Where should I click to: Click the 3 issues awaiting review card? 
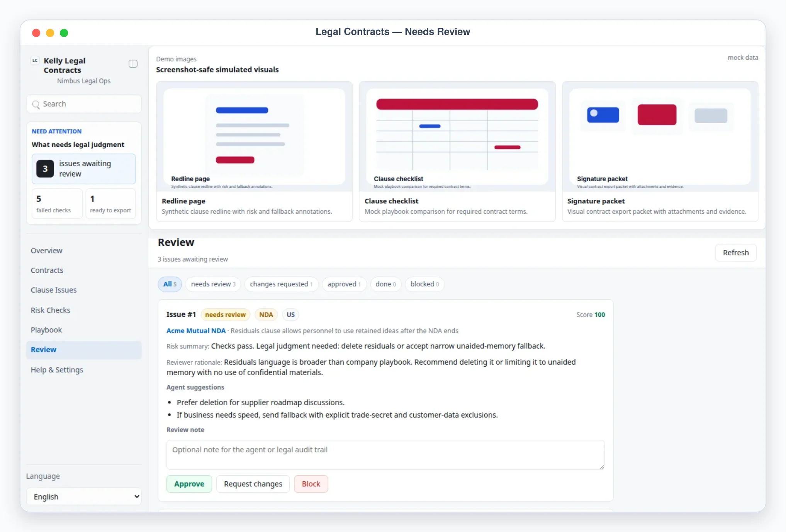click(84, 169)
